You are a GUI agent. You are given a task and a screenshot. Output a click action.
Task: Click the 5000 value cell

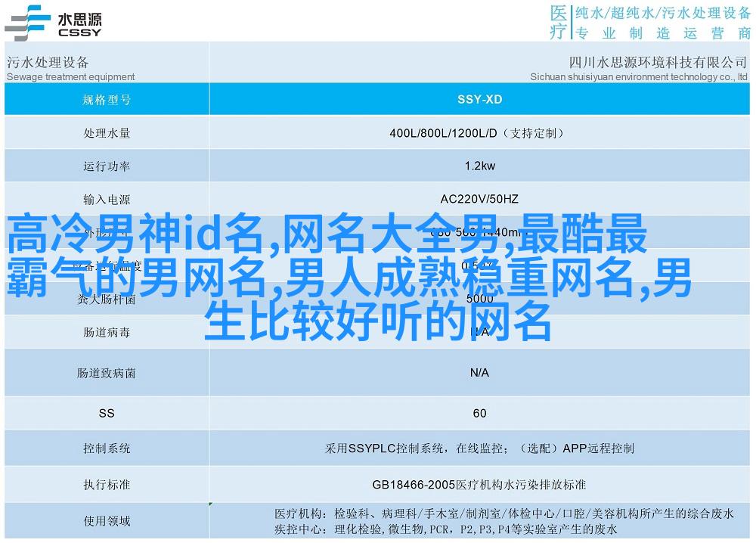[x=480, y=299]
